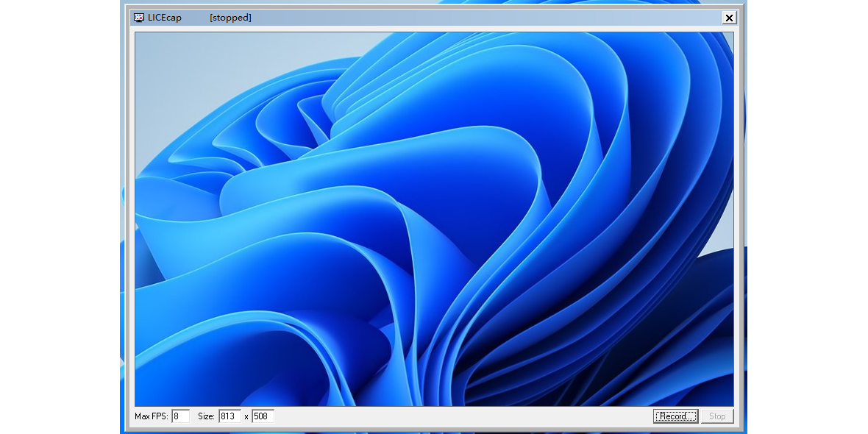Click the Size label
The height and width of the screenshot is (434, 868).
click(x=206, y=416)
